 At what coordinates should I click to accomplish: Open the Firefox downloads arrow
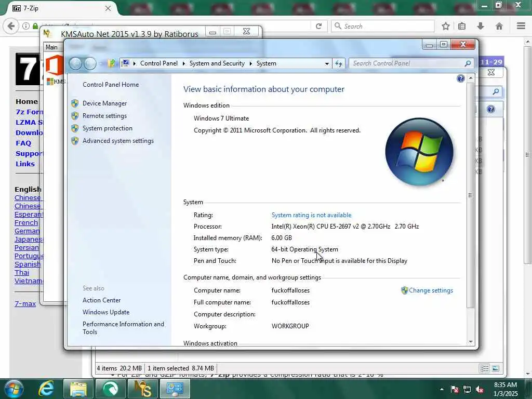[x=481, y=26]
